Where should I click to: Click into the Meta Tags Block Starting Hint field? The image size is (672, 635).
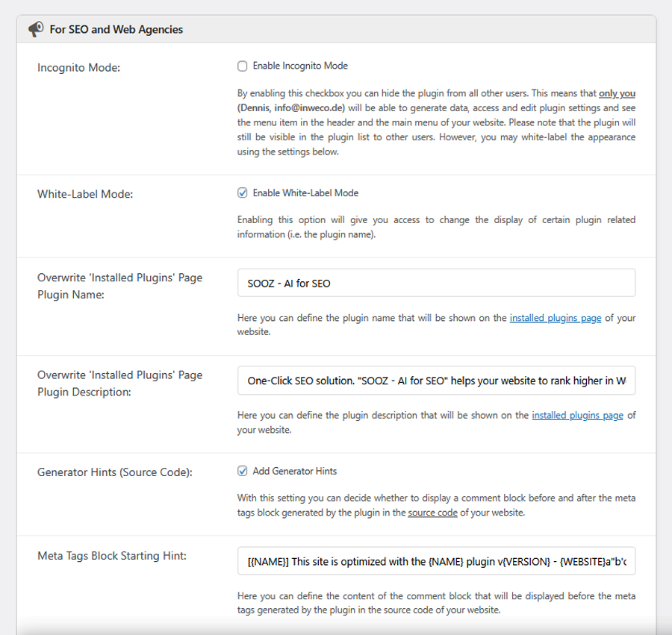click(436, 560)
